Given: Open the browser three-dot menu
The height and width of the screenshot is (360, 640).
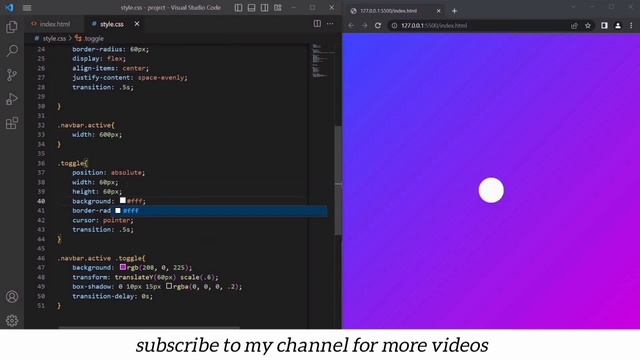Looking at the screenshot, I should (631, 25).
